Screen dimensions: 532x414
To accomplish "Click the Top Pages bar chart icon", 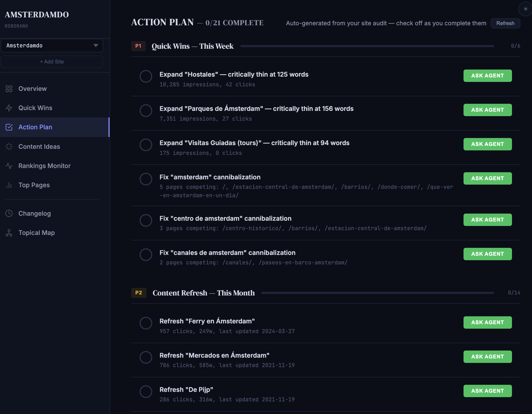I will [x=9, y=185].
